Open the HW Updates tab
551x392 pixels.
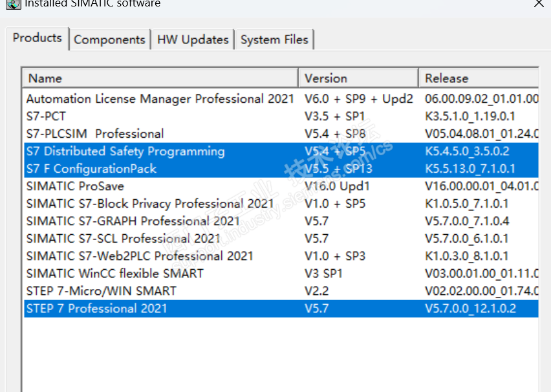coord(193,39)
